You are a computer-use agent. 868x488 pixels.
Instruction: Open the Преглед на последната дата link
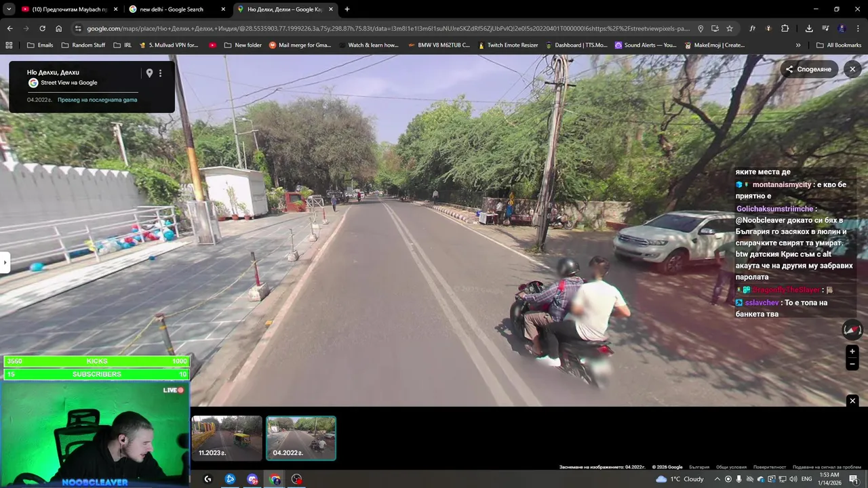(x=97, y=100)
